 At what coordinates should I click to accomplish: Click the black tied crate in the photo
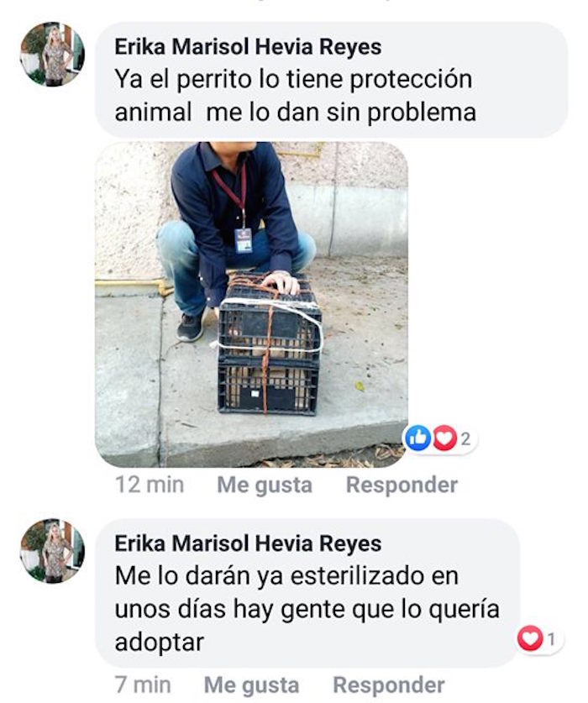269,344
